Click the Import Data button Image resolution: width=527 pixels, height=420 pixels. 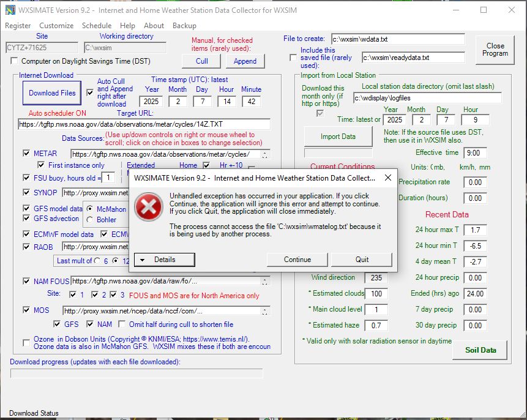pyautogui.click(x=338, y=137)
